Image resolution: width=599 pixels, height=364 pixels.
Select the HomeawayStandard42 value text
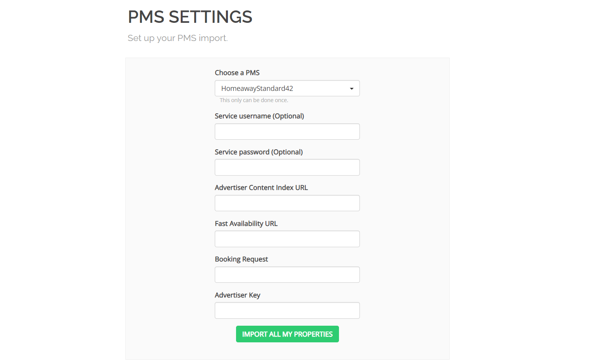coord(257,88)
